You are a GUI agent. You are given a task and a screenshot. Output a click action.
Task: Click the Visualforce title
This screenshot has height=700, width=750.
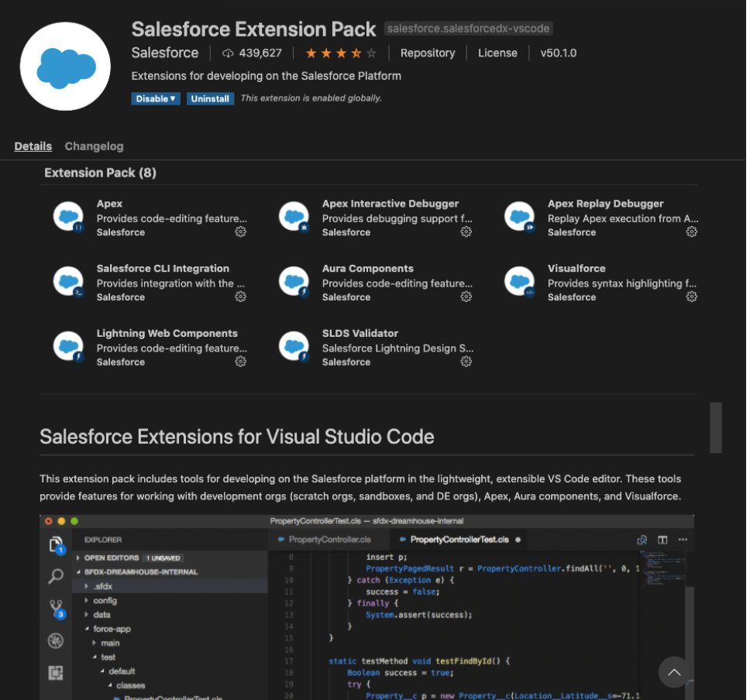coord(576,269)
